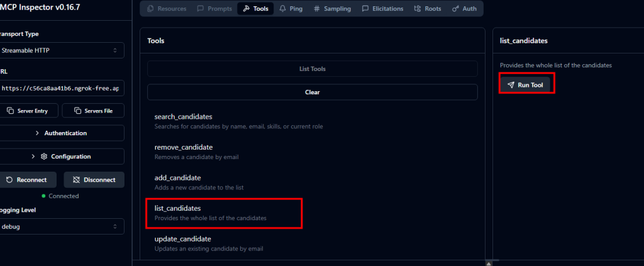Select the search_candidates tool
The image size is (644, 266).
[183, 117]
